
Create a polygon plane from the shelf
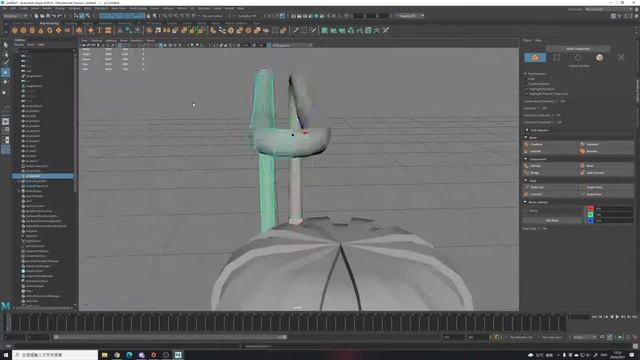coord(58,30)
